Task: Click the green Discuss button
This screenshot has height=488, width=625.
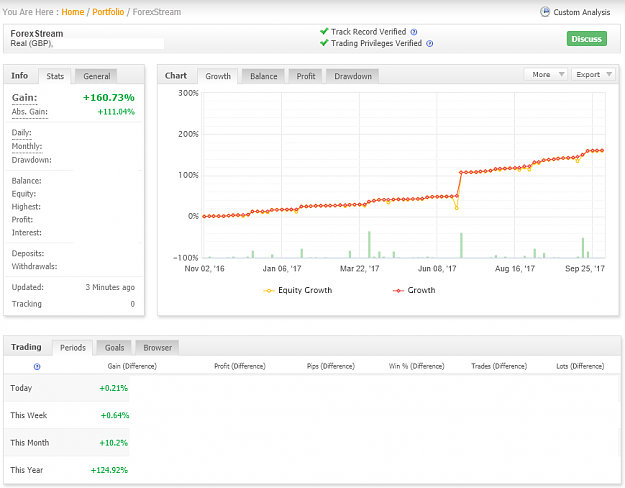Action: [587, 39]
